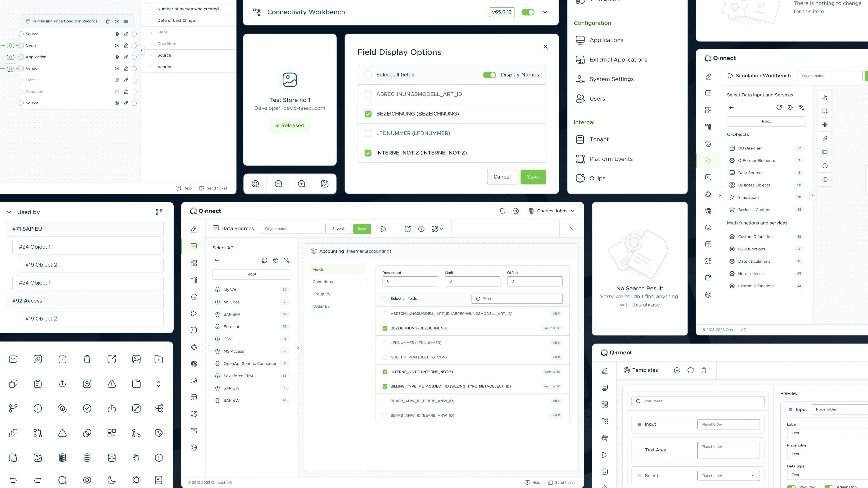Open Charles Johns user dropdown
This screenshot has height=488, width=868.
pos(572,211)
